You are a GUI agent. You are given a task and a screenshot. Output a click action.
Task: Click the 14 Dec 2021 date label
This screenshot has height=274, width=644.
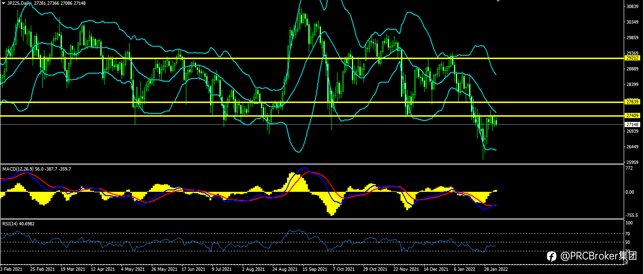coord(435,269)
